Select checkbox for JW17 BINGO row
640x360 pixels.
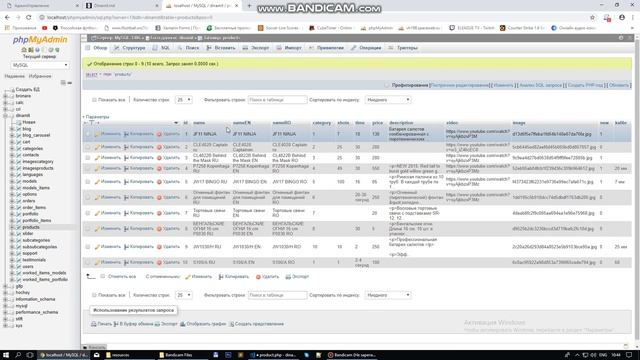tap(88, 182)
